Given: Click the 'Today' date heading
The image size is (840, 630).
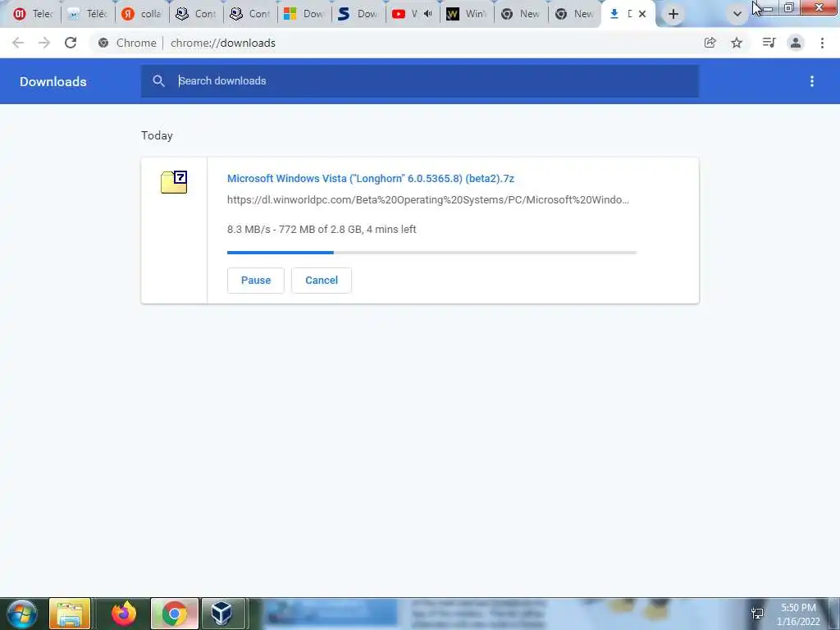Looking at the screenshot, I should point(157,135).
